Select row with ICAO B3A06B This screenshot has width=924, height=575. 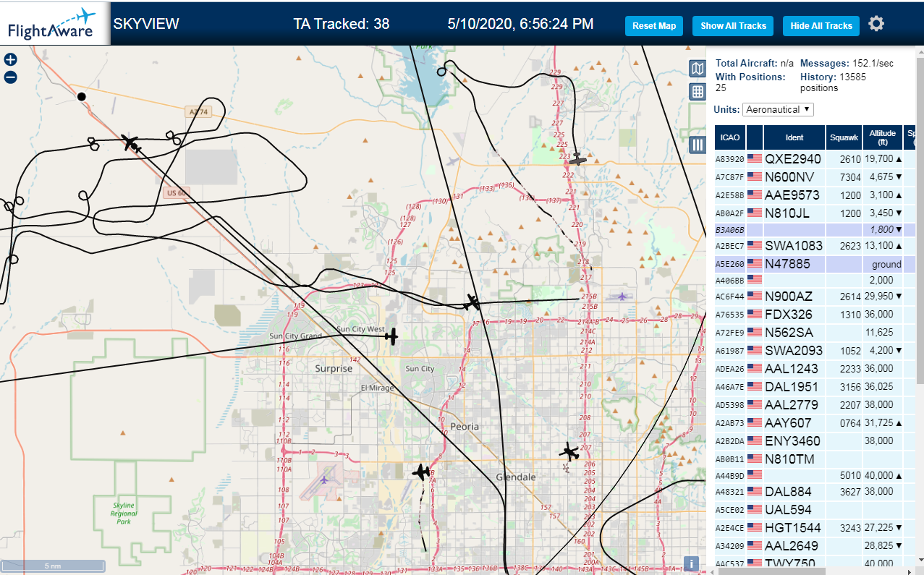coord(815,230)
